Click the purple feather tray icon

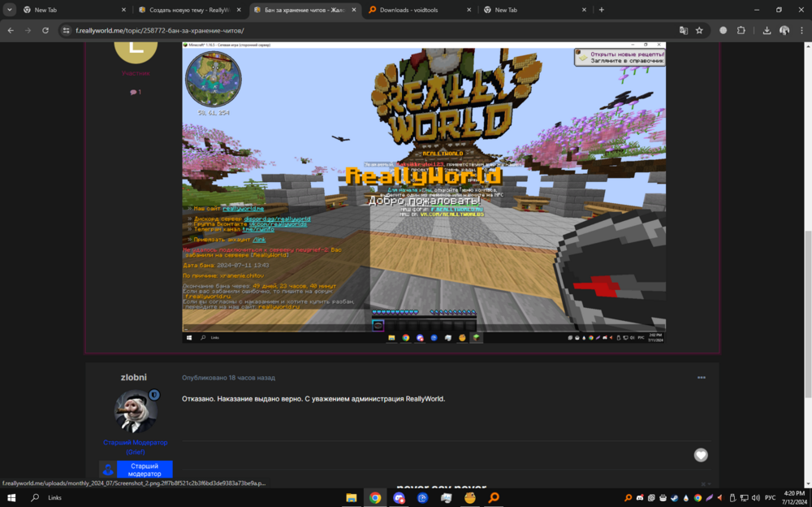(x=709, y=498)
